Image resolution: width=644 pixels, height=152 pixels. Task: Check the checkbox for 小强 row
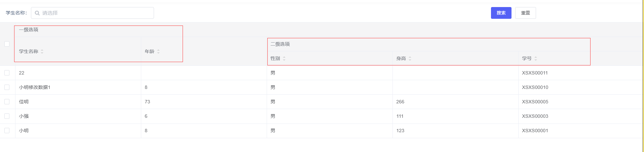coord(7,116)
